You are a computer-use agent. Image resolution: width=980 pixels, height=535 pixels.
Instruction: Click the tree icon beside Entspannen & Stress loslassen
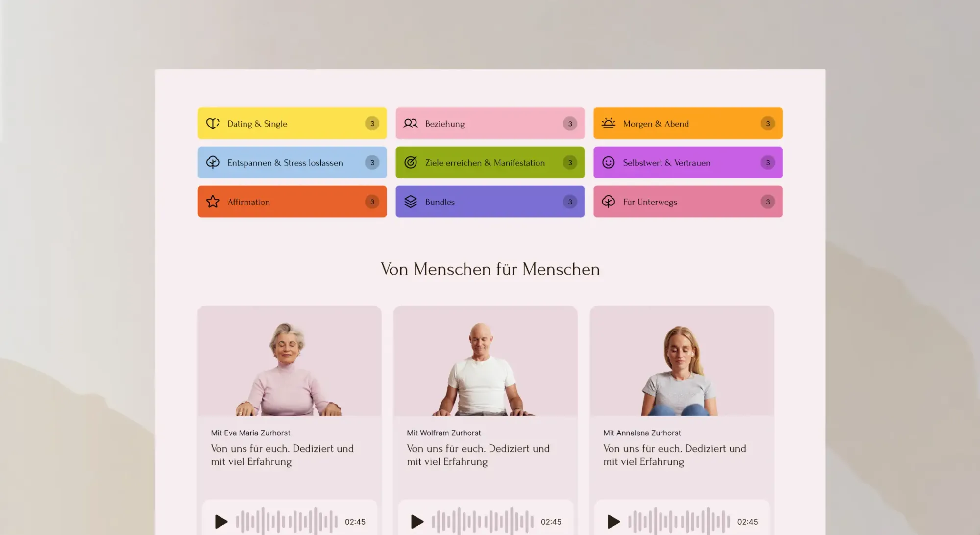pyautogui.click(x=213, y=162)
